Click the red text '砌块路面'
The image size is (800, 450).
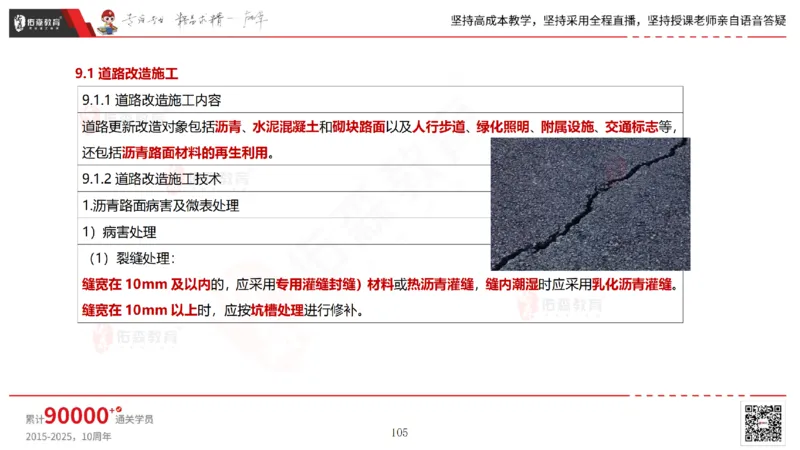coord(359,127)
